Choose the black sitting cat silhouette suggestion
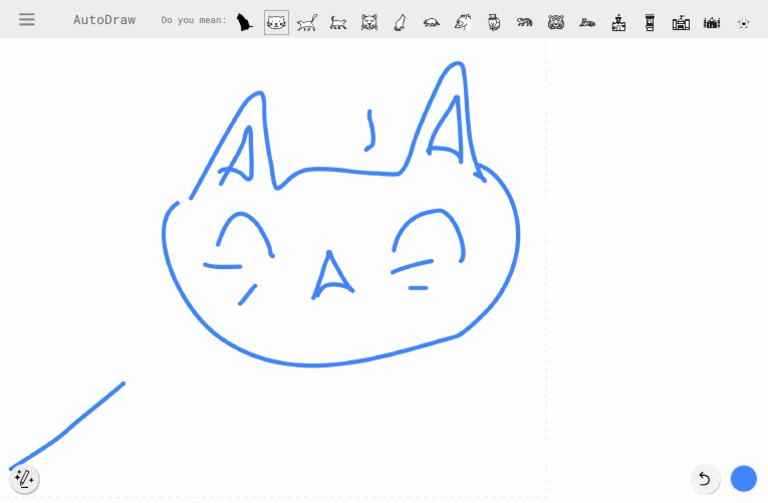Viewport: 768px width, 503px height. (244, 22)
